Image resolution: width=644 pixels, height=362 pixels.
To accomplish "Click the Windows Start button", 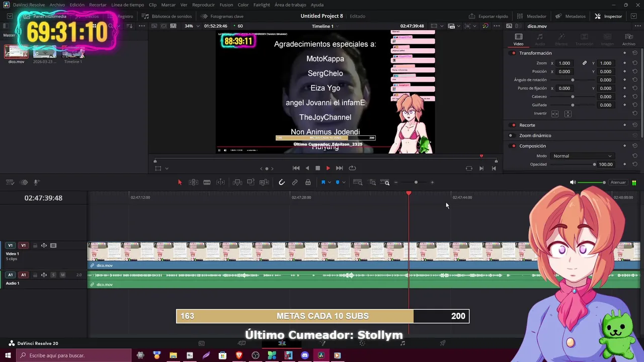I will (8, 355).
